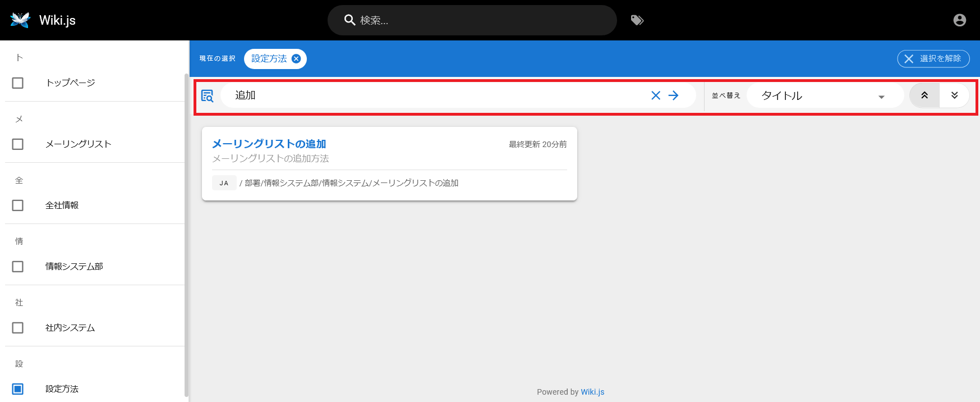This screenshot has width=980, height=402.
Task: Select the 情報システム部 tag item
Action: pyautogui.click(x=74, y=267)
